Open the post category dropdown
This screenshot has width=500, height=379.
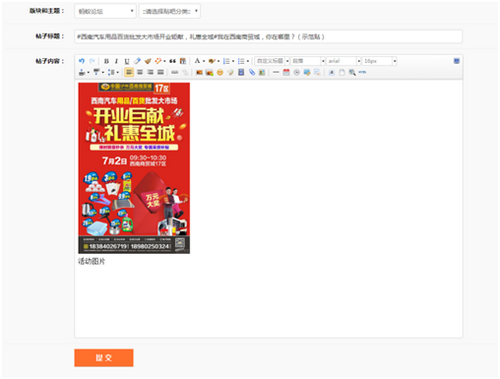170,11
